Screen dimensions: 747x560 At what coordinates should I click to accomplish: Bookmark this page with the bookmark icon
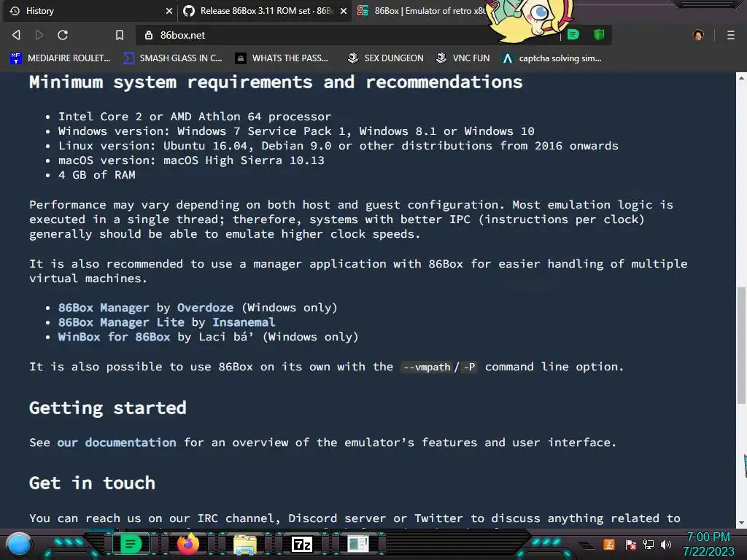coord(120,35)
